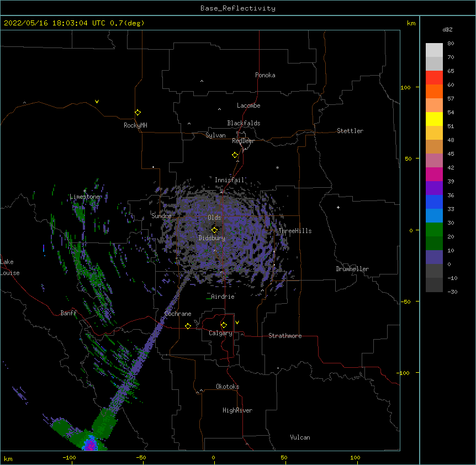
Task: Click the Sylvan label
Action: [215, 135]
